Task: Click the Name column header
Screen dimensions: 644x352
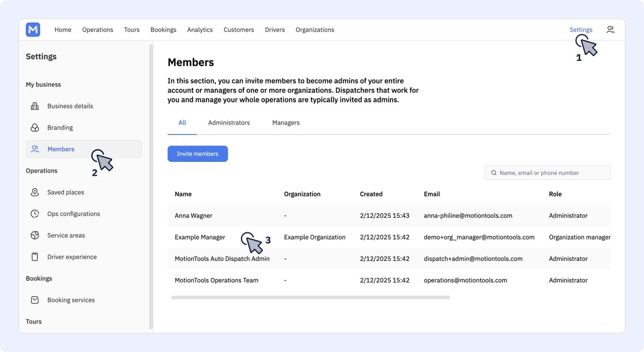Action: click(183, 194)
